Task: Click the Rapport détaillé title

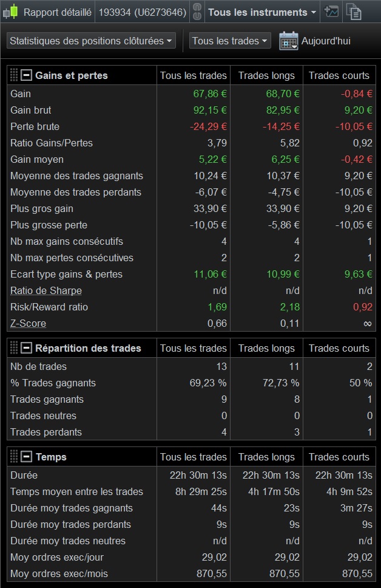Action: (57, 12)
